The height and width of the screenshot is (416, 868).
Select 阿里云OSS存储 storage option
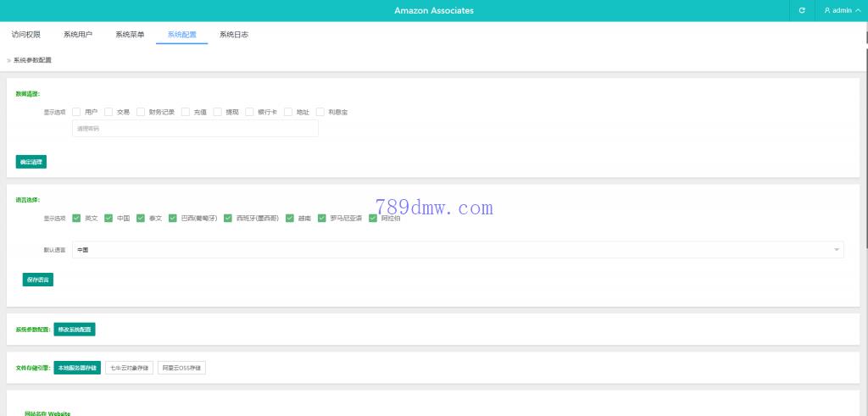pos(182,368)
